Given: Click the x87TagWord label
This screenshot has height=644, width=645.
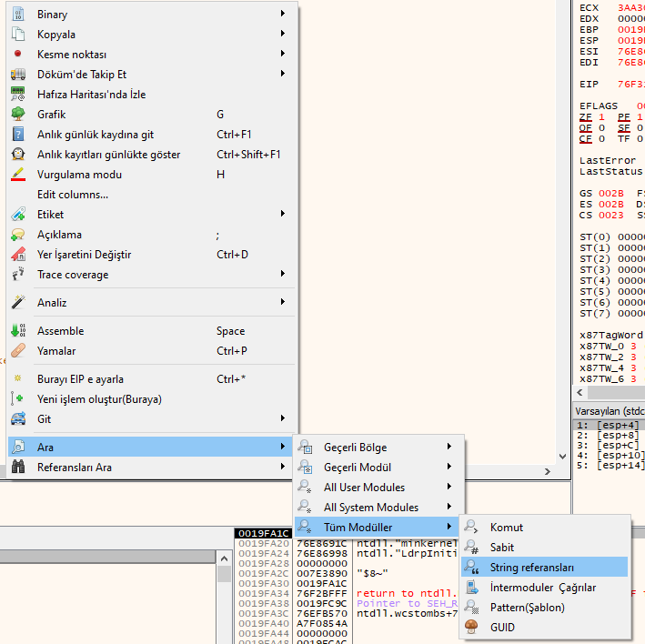Looking at the screenshot, I should pyautogui.click(x=610, y=335).
